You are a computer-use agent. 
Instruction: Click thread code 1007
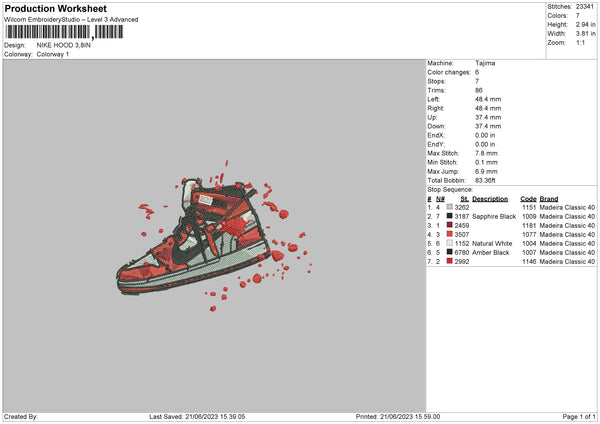(x=529, y=253)
